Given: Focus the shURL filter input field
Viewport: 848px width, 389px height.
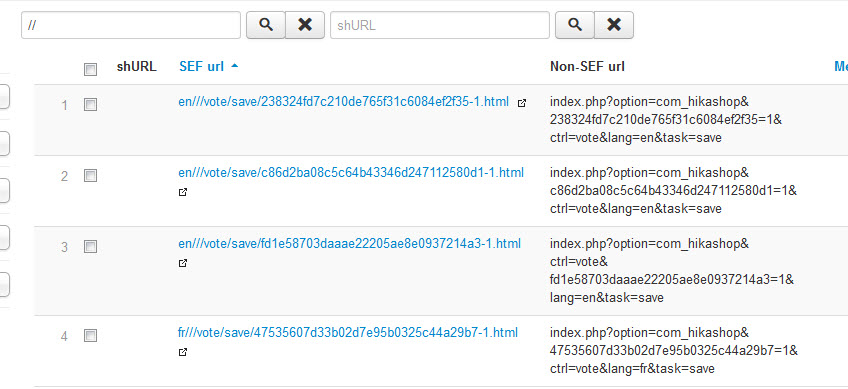Looking at the screenshot, I should pyautogui.click(x=440, y=25).
